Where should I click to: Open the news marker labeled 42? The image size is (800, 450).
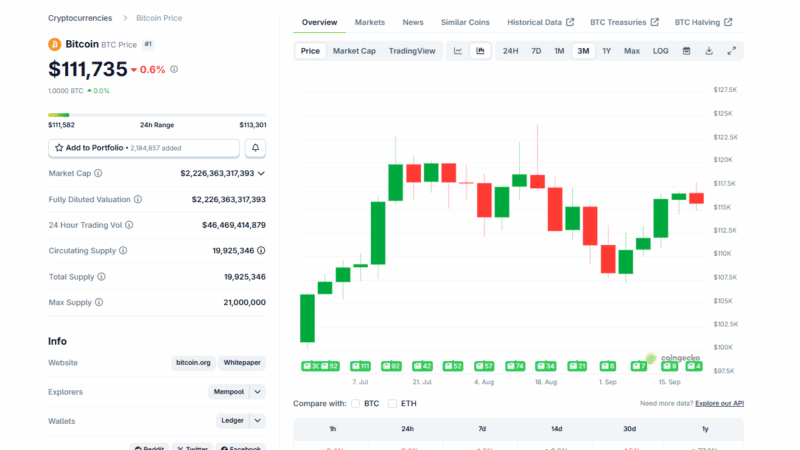tap(422, 366)
